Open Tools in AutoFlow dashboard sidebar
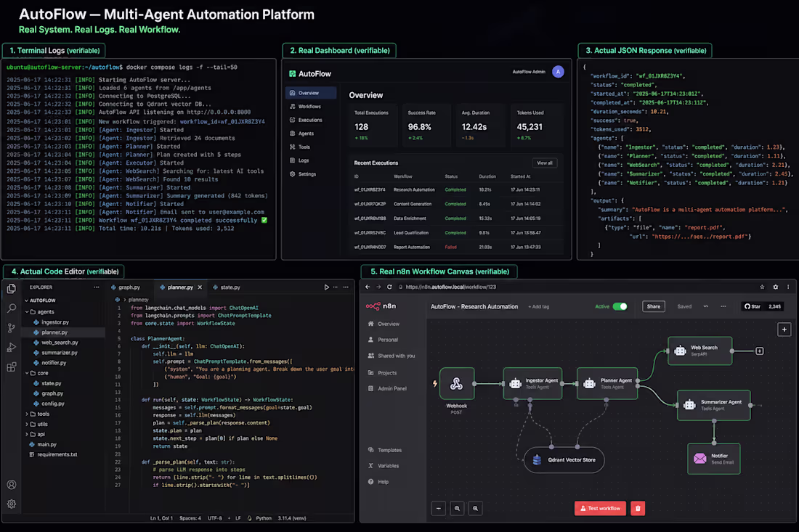Image resolution: width=799 pixels, height=532 pixels. point(304,147)
